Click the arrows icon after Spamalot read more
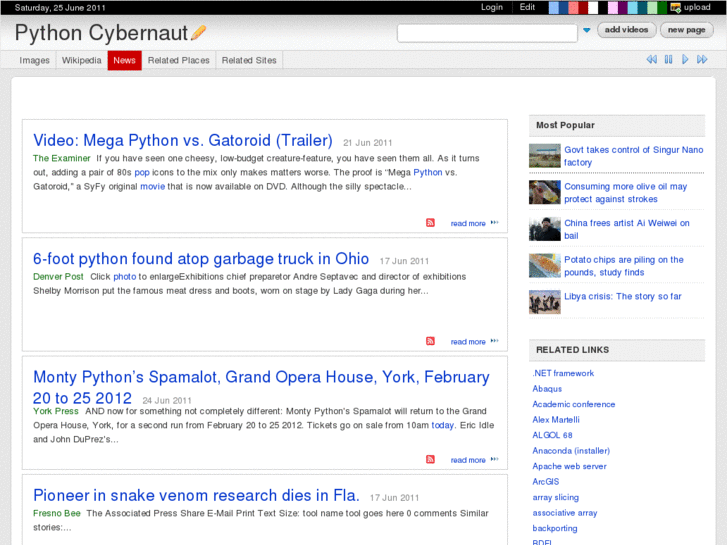727x545 pixels. pyautogui.click(x=494, y=459)
